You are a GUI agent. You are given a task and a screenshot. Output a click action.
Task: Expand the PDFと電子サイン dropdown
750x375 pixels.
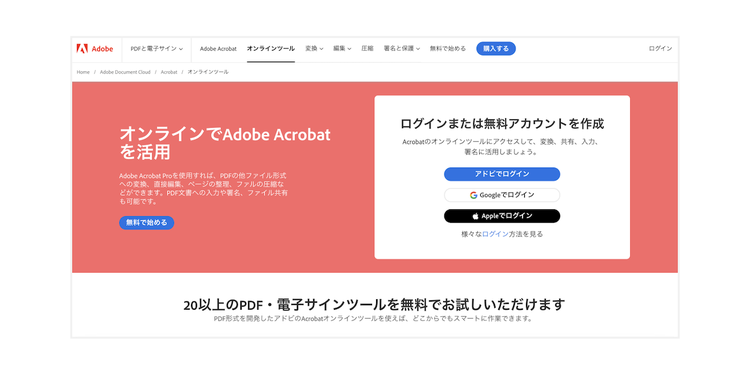(157, 49)
